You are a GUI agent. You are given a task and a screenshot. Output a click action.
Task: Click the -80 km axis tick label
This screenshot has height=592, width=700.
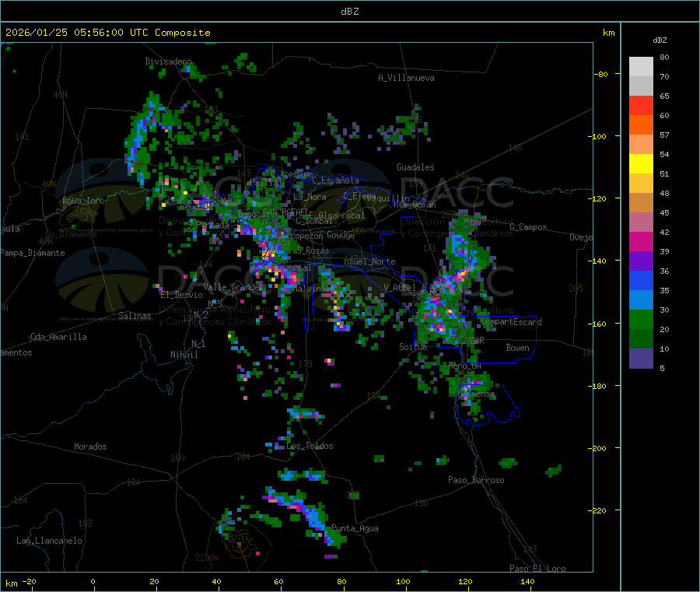pos(601,74)
